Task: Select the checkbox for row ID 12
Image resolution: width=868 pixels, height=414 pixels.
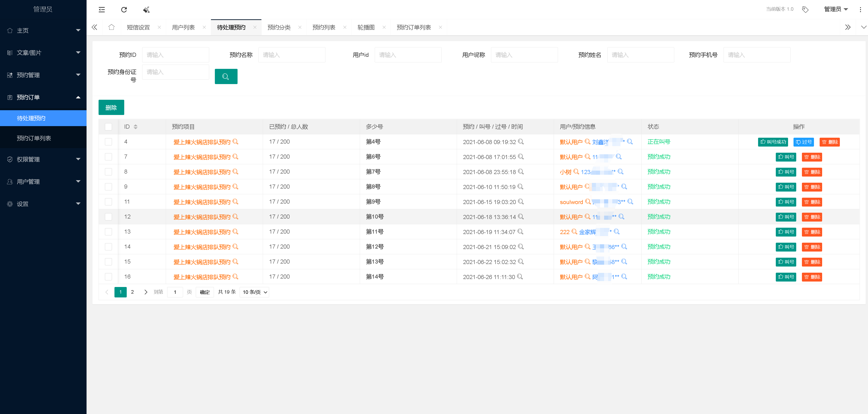Action: 109,217
